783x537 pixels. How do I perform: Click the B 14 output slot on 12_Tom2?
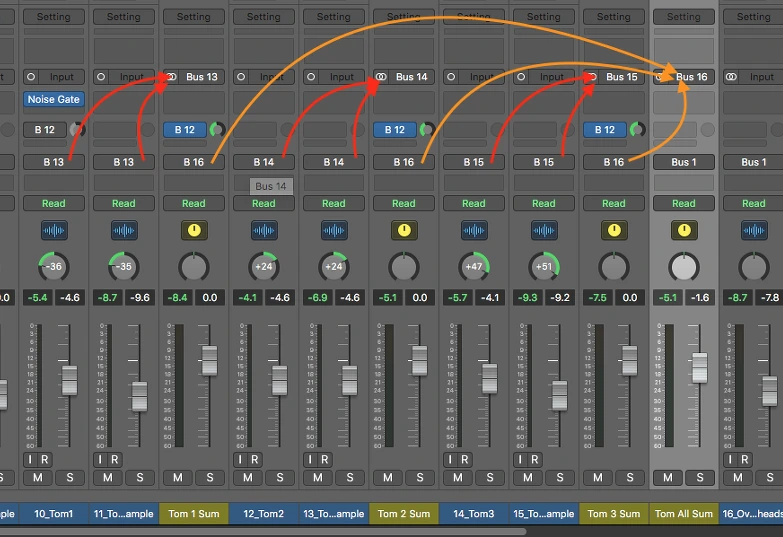[264, 162]
